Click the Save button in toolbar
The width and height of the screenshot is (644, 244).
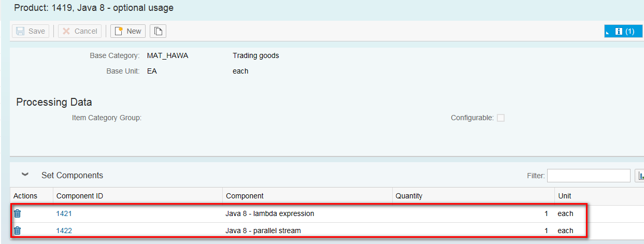31,31
